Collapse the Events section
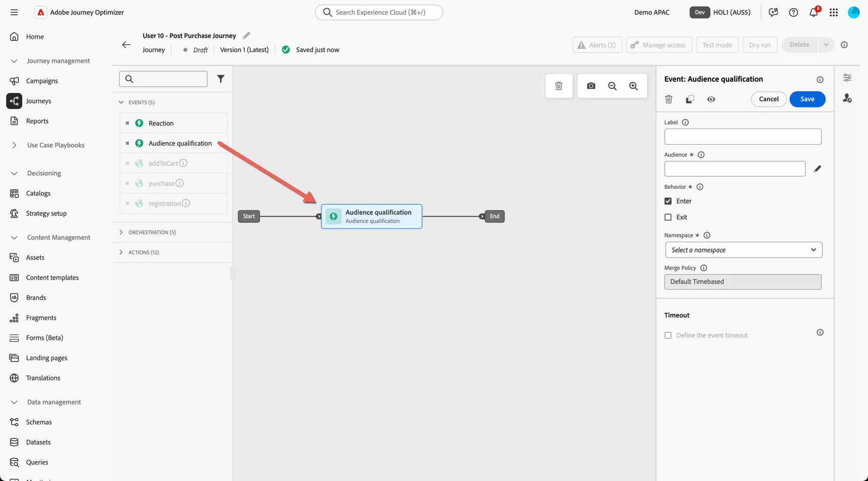 121,102
